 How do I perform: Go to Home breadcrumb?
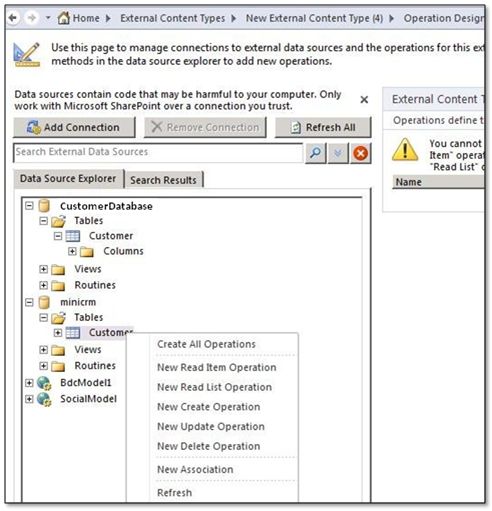pyautogui.click(x=86, y=18)
